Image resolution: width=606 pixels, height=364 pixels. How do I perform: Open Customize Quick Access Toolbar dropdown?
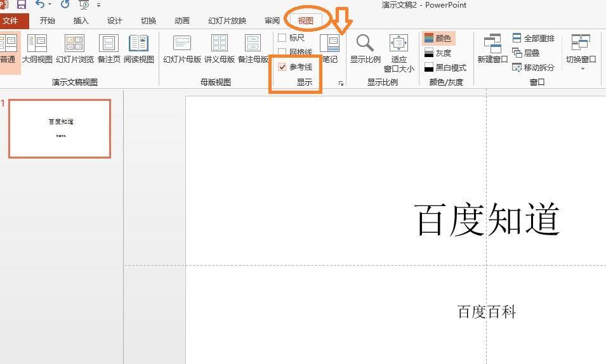click(x=99, y=5)
